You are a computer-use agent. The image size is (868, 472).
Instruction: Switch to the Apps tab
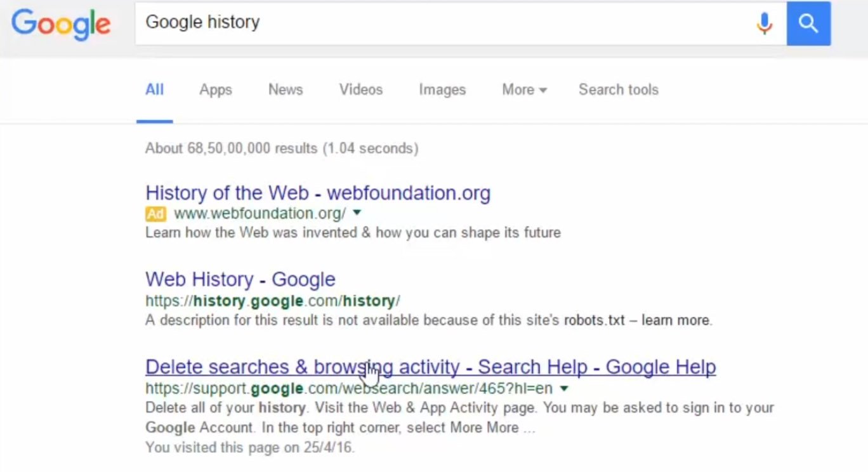tap(216, 90)
